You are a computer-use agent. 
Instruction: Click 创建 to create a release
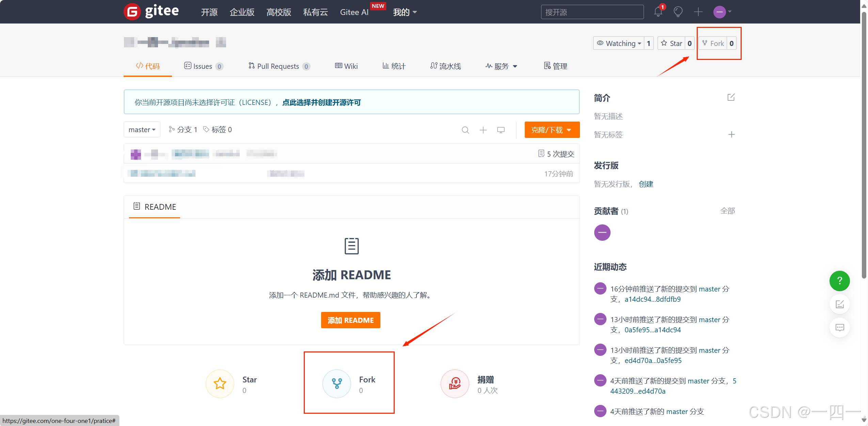click(x=646, y=184)
